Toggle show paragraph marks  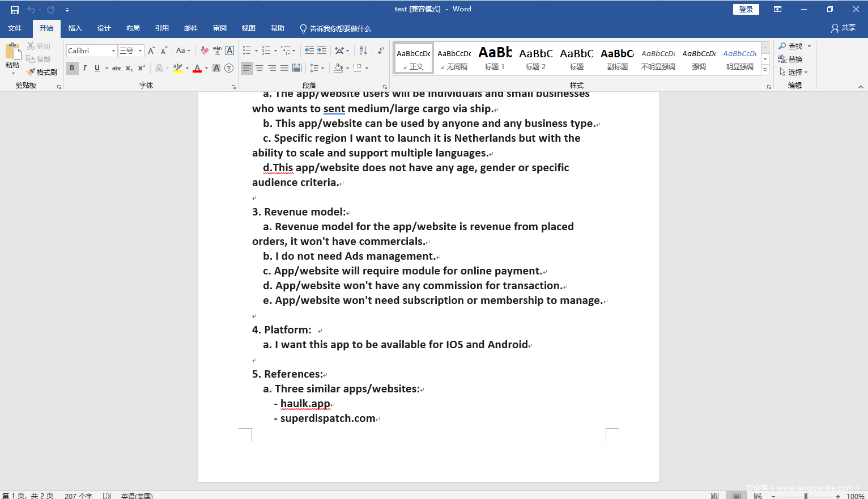click(381, 51)
